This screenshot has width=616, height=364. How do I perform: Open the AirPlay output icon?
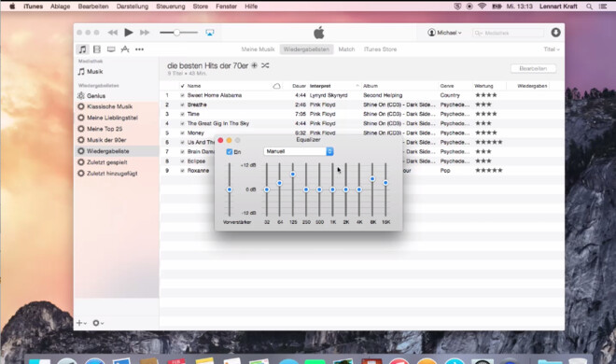click(210, 33)
